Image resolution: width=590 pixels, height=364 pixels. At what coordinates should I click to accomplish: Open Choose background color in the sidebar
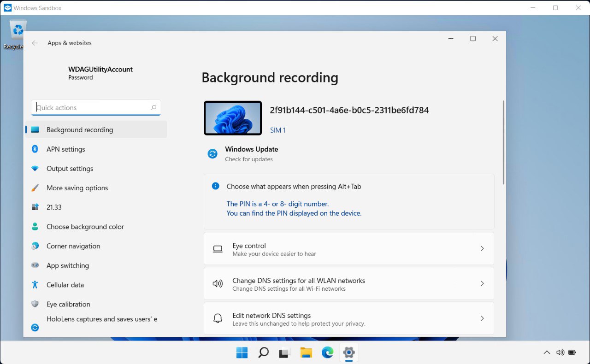coord(96,227)
